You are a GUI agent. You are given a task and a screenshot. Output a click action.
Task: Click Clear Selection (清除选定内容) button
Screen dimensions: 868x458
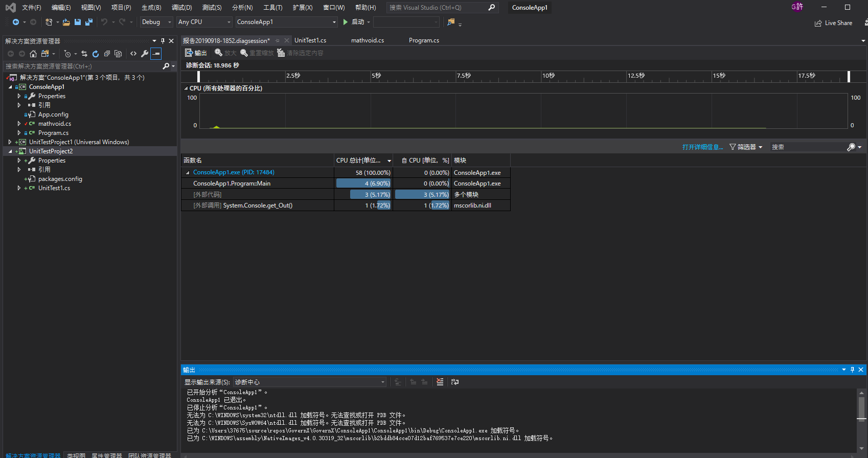300,53
